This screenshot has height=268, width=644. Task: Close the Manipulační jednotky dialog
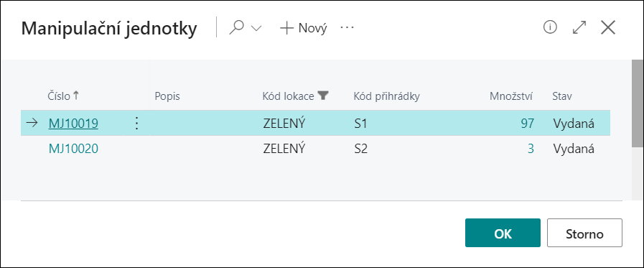pos(608,27)
